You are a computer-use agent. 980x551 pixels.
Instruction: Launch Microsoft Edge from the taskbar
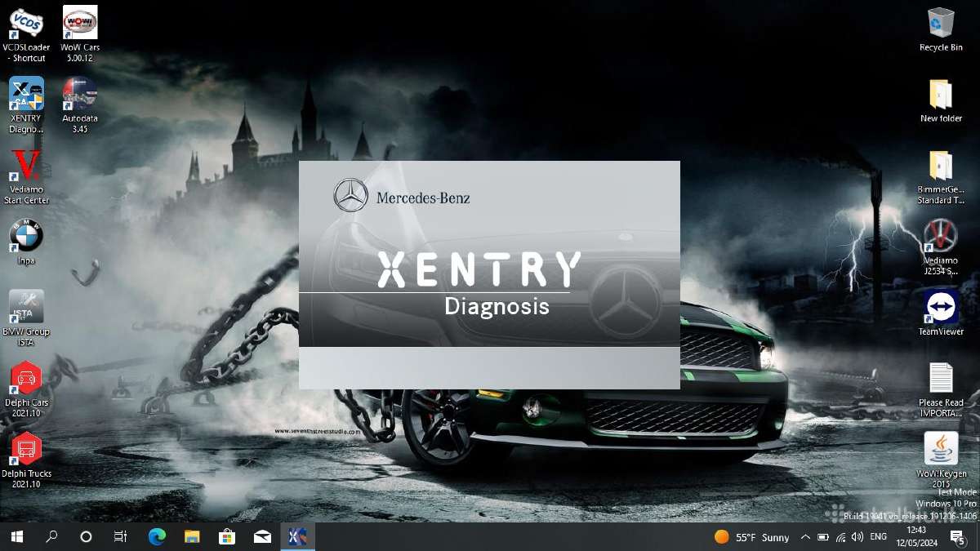[x=157, y=536]
